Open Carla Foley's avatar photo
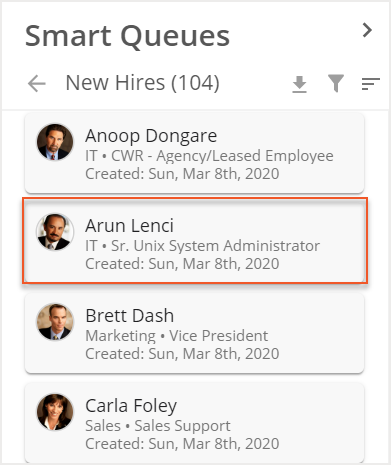The image size is (391, 465). [x=55, y=412]
